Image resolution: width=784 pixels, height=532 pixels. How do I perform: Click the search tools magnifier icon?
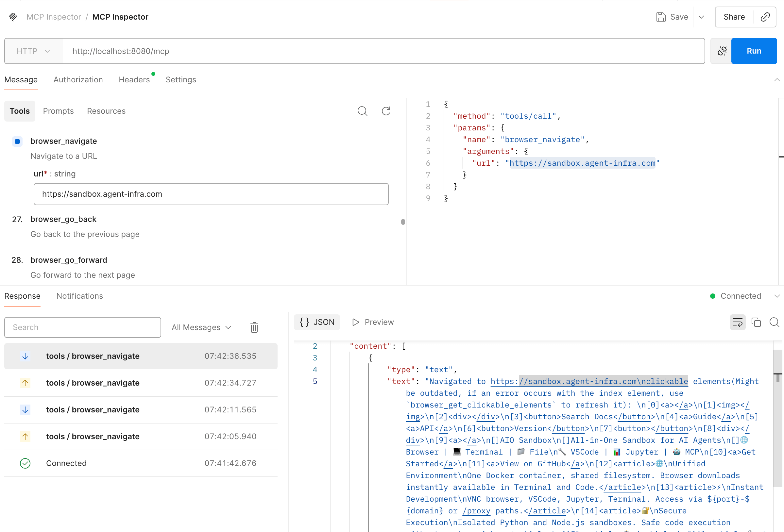pyautogui.click(x=362, y=111)
